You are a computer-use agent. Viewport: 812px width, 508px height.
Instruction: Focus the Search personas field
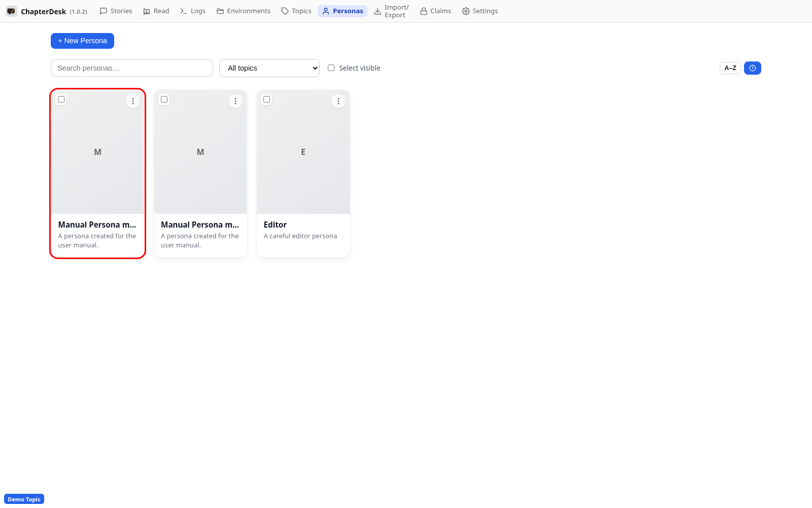[132, 68]
